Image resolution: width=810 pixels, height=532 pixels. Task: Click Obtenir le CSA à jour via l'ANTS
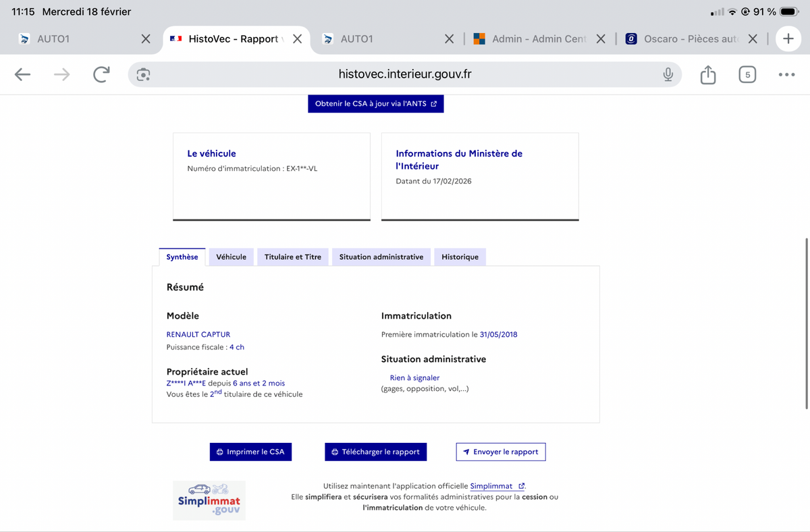[x=375, y=103]
